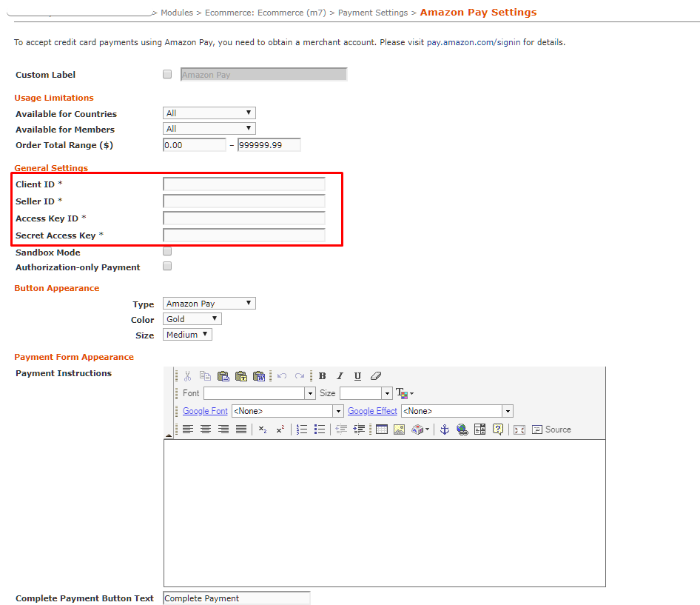Insert bulleted list

point(320,429)
